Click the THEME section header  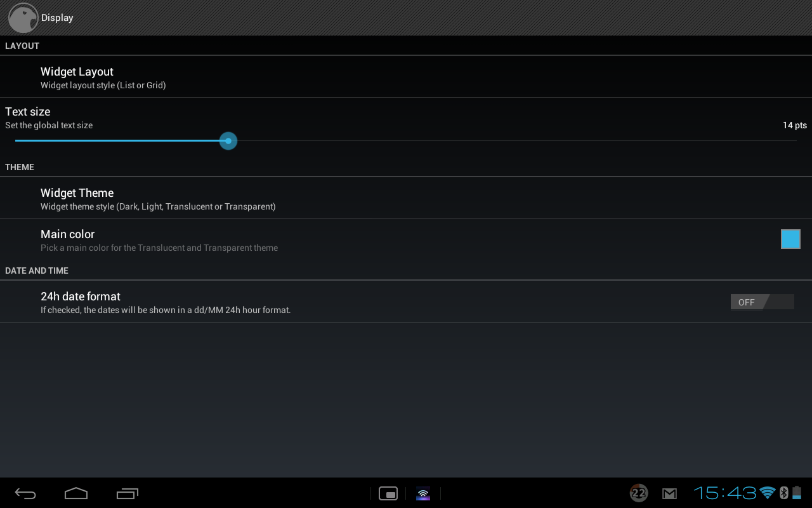[x=20, y=167]
